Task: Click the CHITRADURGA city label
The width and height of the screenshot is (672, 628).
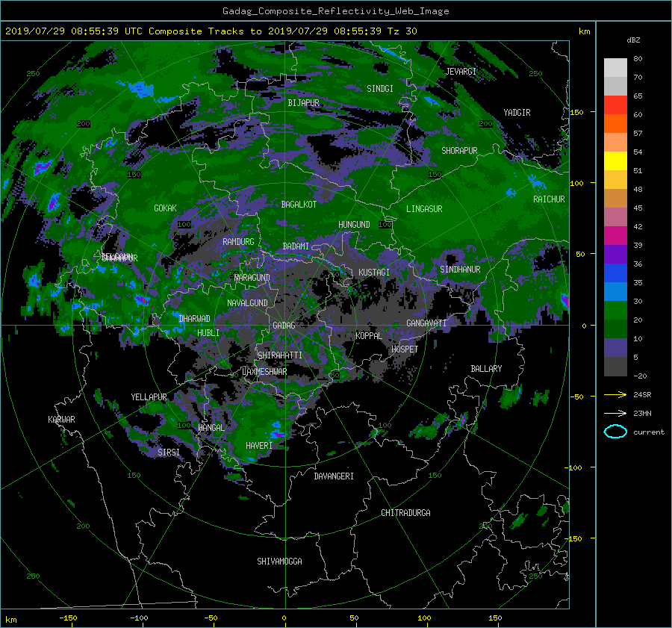Action: coord(406,513)
